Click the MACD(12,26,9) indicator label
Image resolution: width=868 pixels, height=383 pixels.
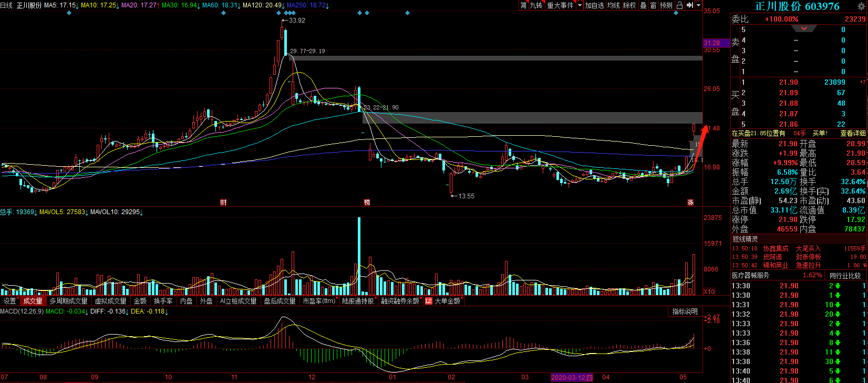coord(21,311)
